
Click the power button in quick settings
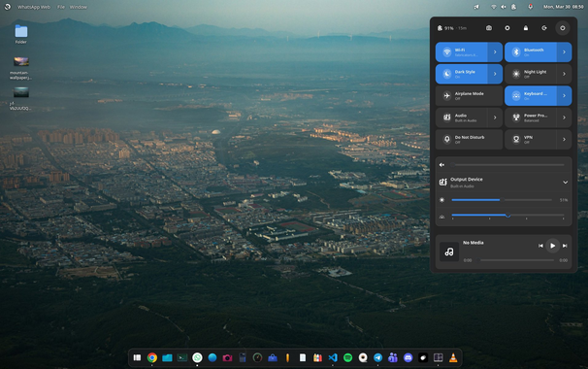(x=563, y=28)
